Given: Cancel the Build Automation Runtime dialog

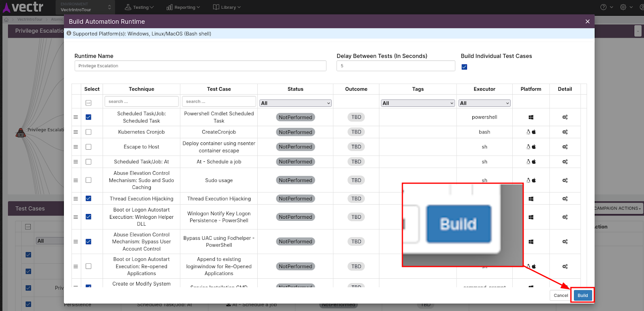Looking at the screenshot, I should [x=560, y=295].
